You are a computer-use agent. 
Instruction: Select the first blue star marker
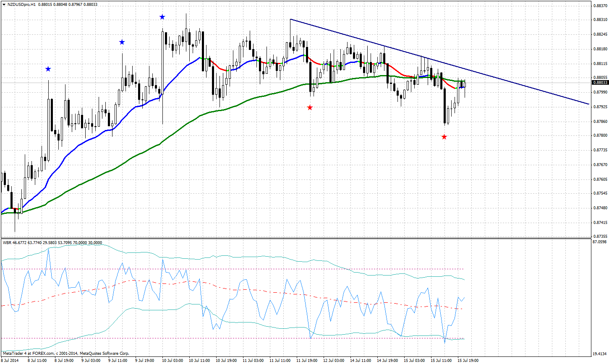48,68
